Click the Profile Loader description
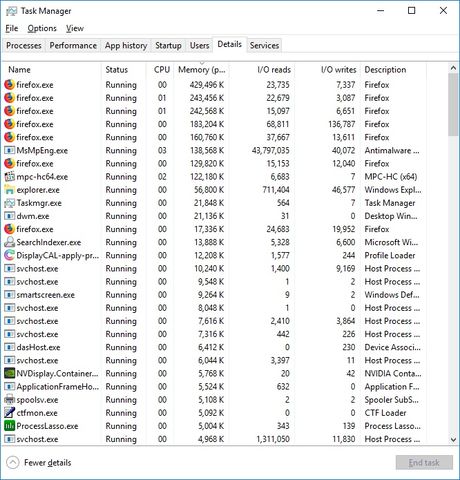 pyautogui.click(x=390, y=256)
